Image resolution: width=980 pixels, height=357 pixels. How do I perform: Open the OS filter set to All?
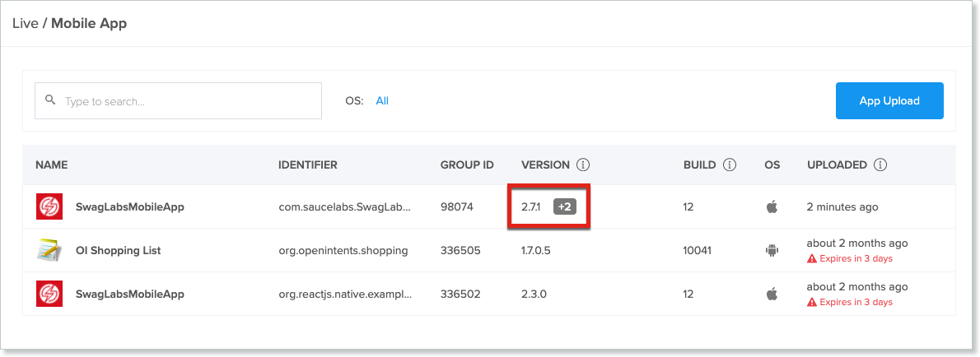click(x=382, y=100)
